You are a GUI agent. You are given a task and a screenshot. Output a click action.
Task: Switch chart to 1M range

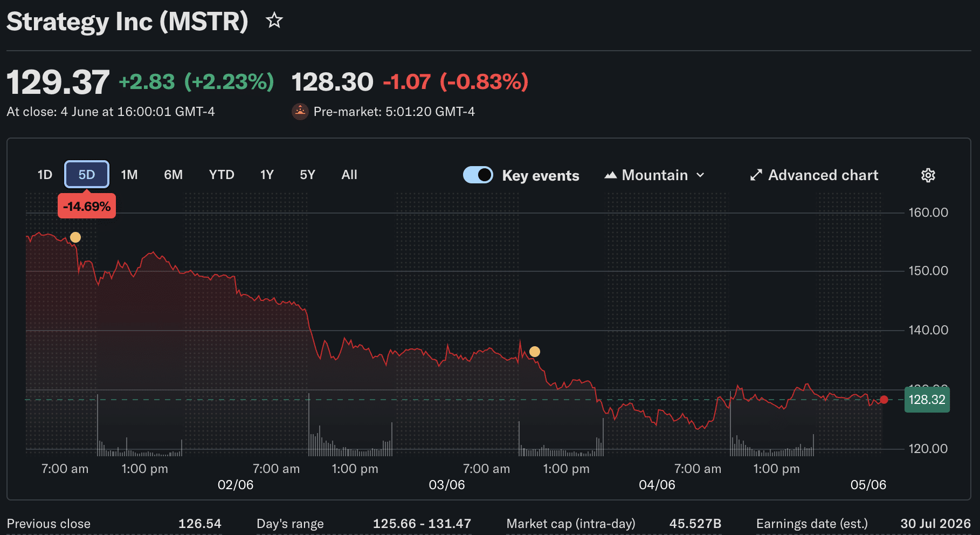click(129, 175)
